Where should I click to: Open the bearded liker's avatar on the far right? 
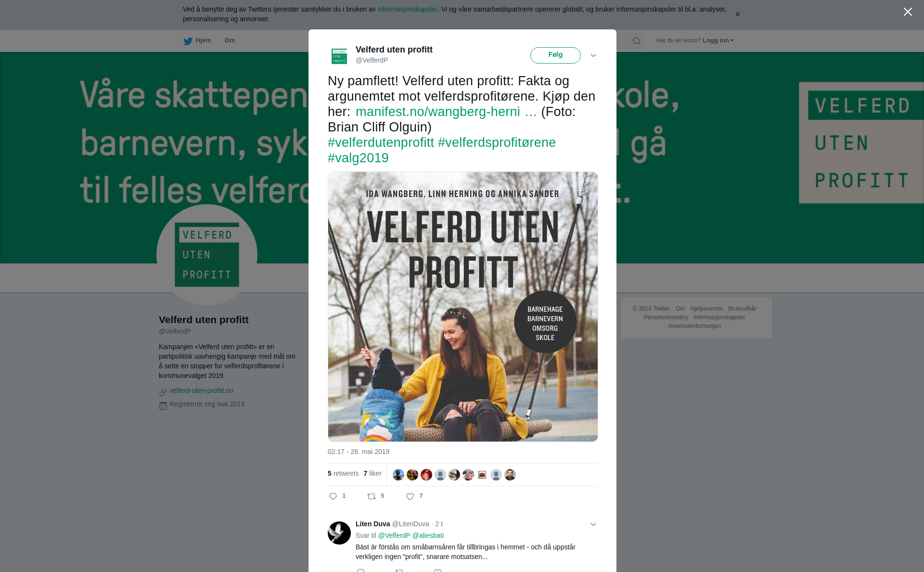click(510, 475)
